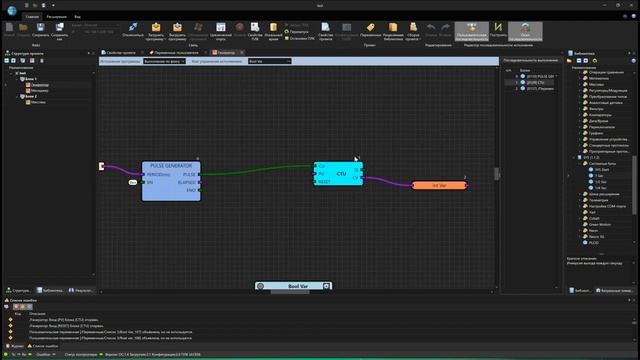The height and width of the screenshot is (360, 640).
Task: Collapse the Блок 2 tree node
Action: tap(17, 96)
